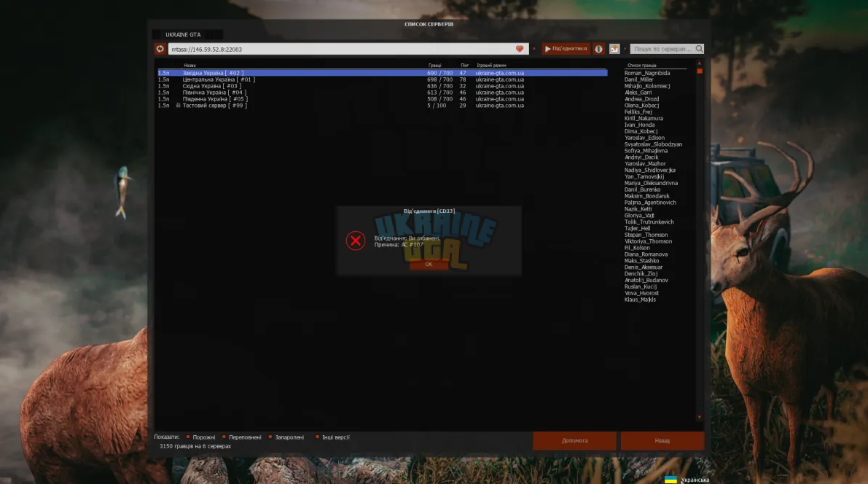
Task: Click player Svyatoslav_Slobodzyan in list
Action: [653, 144]
